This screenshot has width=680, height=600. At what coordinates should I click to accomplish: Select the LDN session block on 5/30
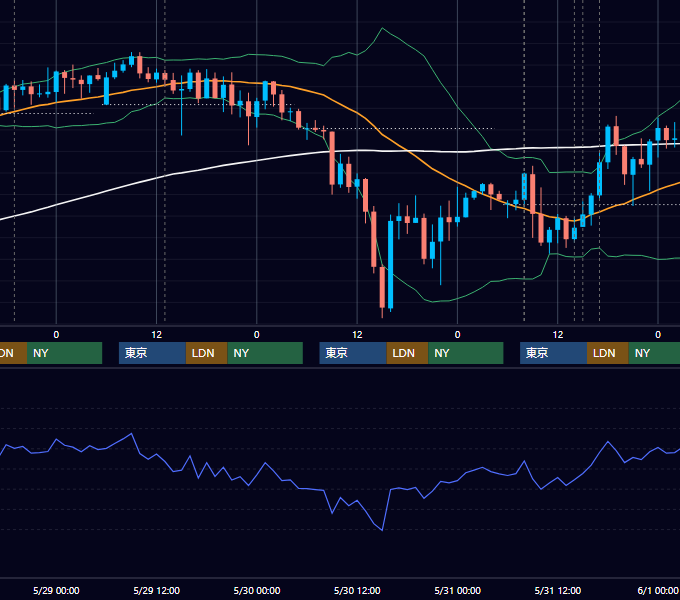pos(407,353)
